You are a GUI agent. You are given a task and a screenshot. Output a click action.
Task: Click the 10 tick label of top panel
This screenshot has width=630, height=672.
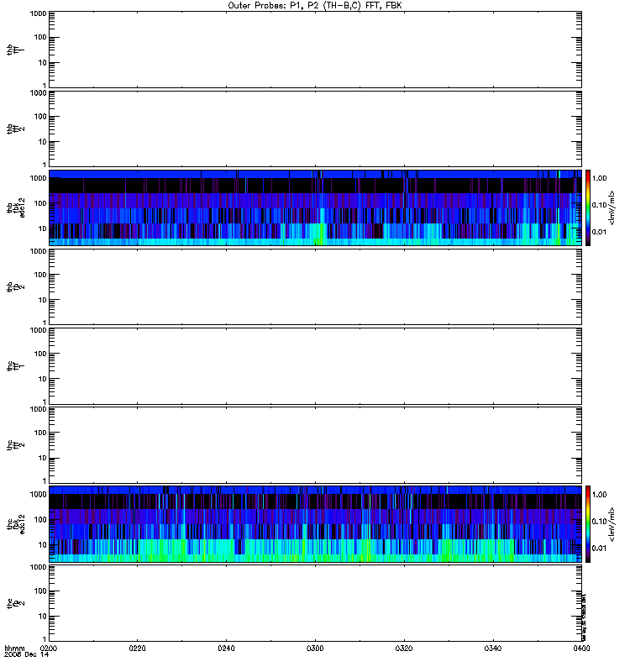point(42,62)
